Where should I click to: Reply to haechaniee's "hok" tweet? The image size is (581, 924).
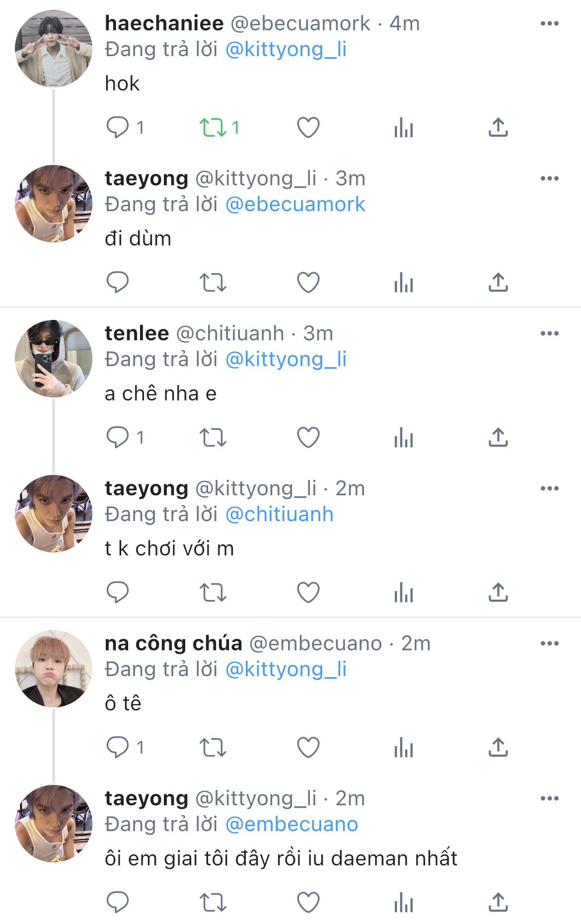(x=118, y=128)
